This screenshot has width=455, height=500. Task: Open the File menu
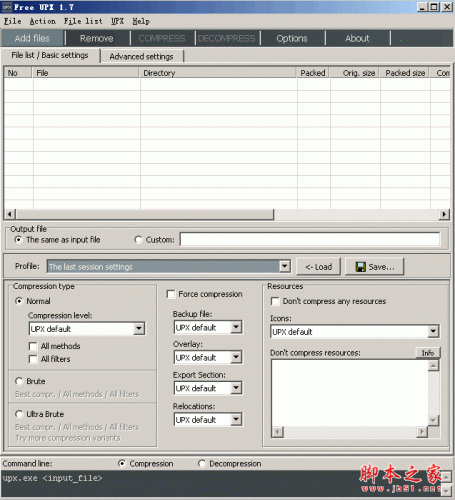[x=13, y=21]
